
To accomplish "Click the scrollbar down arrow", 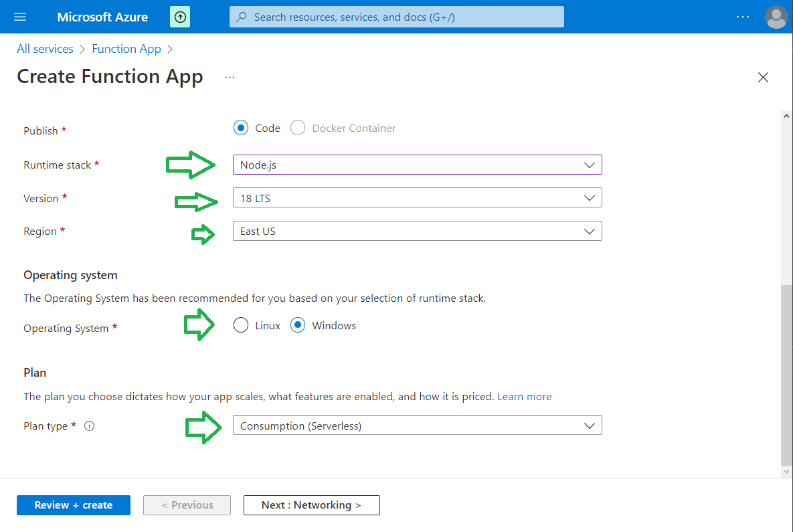I will coord(786,471).
